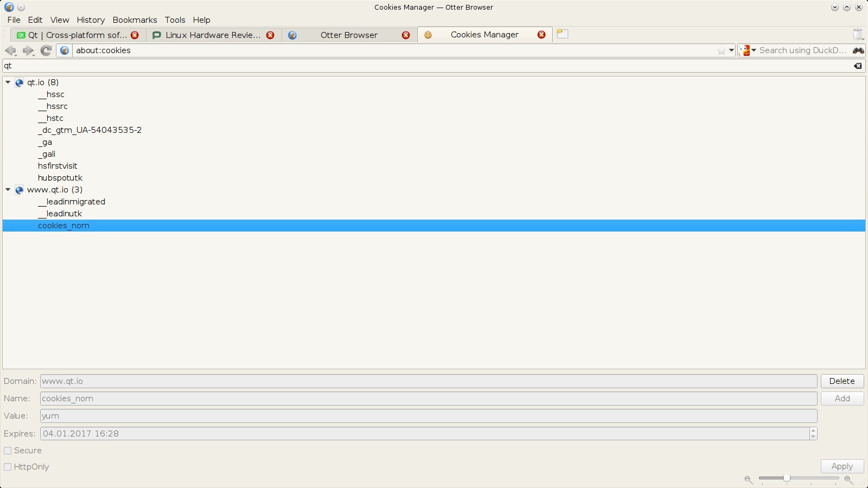Viewport: 868px width, 488px height.
Task: Close the Qt Cross-platform tab
Action: coord(135,35)
